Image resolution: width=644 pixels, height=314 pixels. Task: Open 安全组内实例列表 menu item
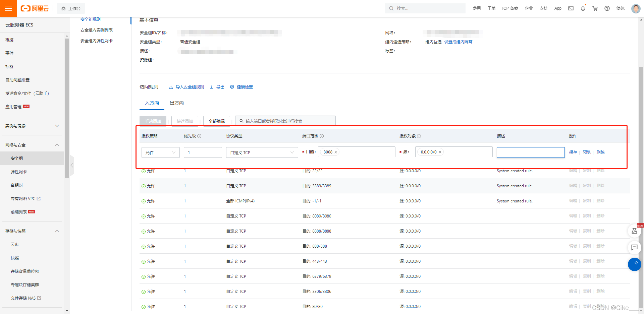tap(97, 30)
